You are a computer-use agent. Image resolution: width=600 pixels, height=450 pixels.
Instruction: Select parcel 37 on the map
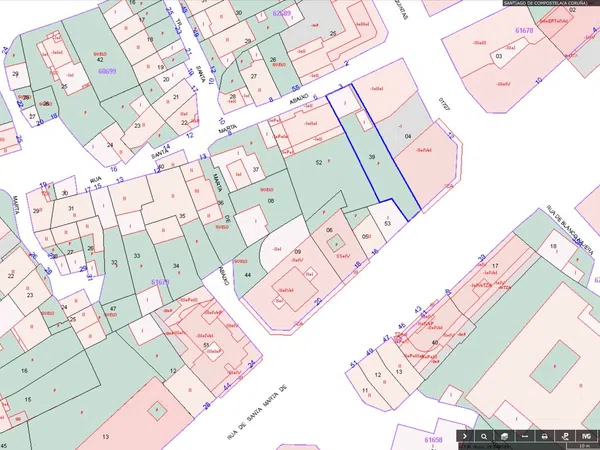pos(256,170)
